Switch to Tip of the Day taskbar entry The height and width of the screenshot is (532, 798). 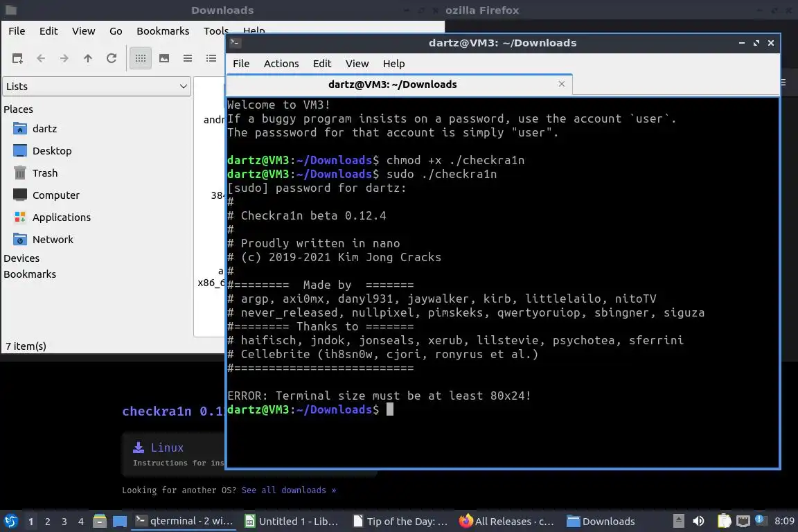[x=400, y=522]
